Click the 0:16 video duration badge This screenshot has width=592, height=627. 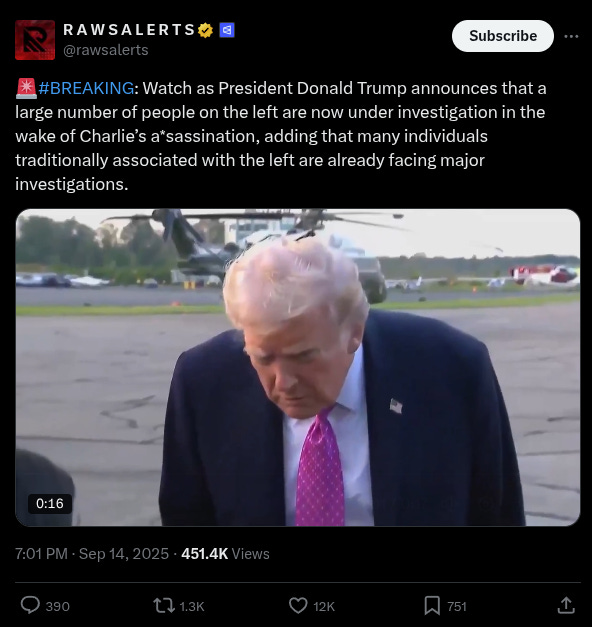(x=50, y=503)
